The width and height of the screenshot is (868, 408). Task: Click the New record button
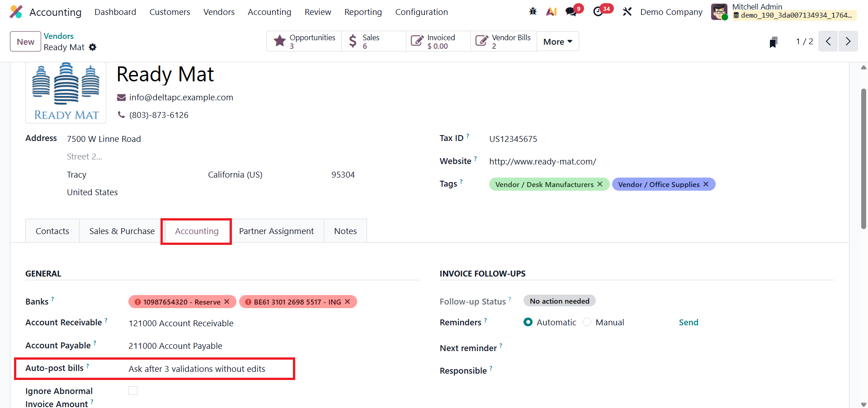tap(26, 42)
